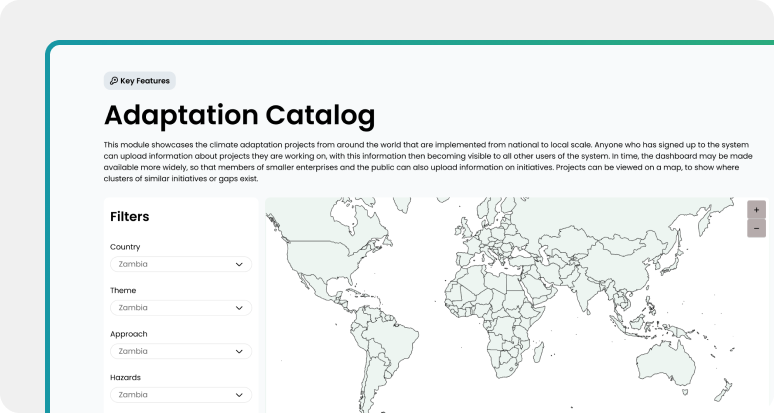This screenshot has height=413, width=774.
Task: Click the Filters panel heading
Action: (130, 217)
